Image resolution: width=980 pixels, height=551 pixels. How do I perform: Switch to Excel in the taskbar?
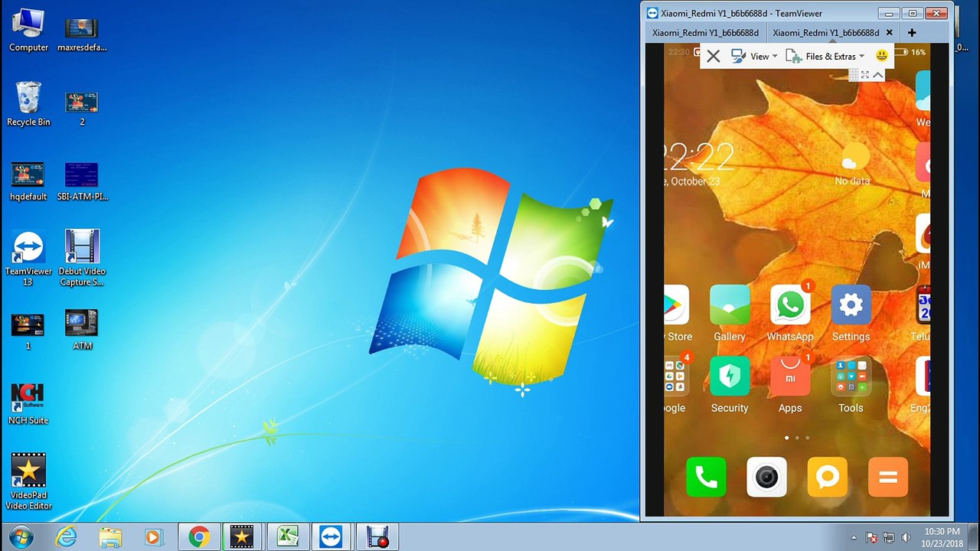pos(287,537)
